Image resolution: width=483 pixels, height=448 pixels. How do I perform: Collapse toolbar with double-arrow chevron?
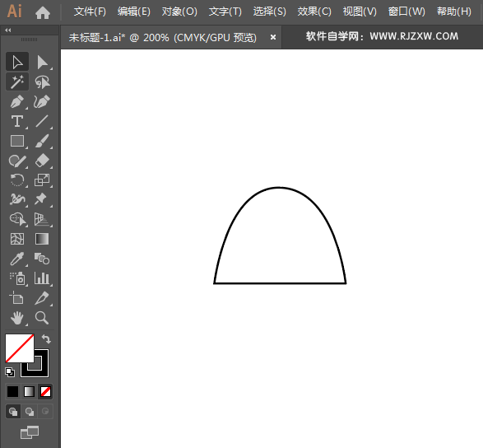[x=8, y=30]
